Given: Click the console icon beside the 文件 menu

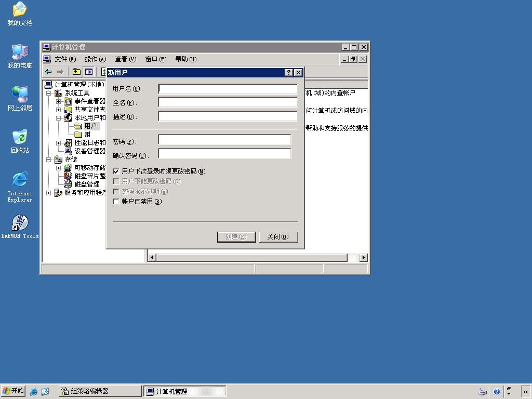Looking at the screenshot, I should [x=47, y=59].
